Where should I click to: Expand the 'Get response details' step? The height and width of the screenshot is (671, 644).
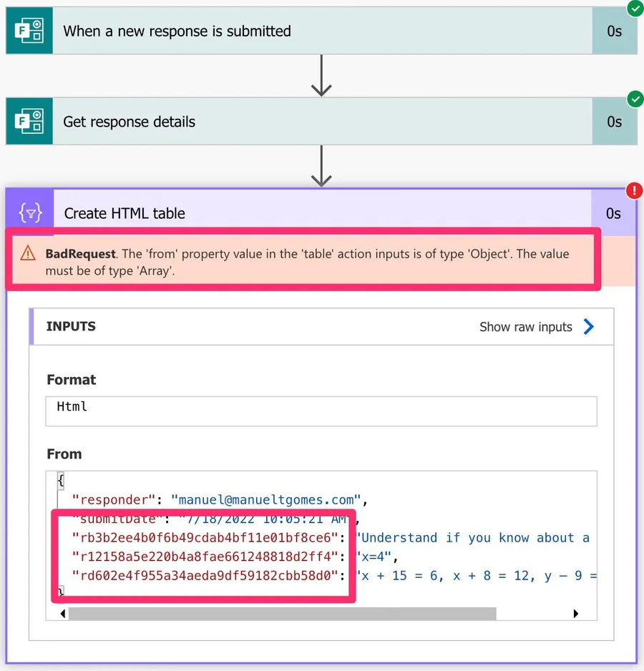click(129, 122)
